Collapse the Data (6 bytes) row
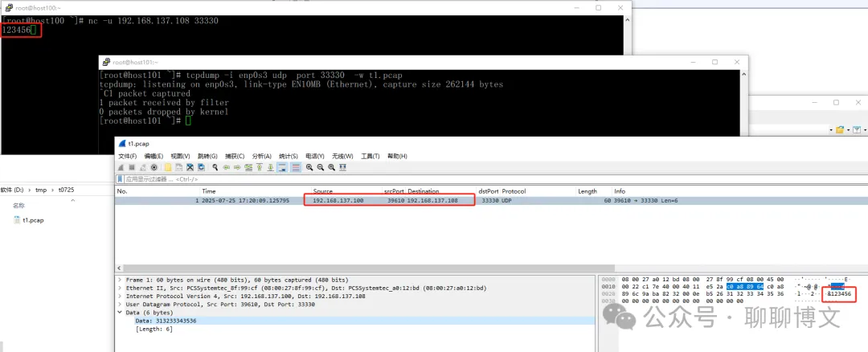 point(120,312)
